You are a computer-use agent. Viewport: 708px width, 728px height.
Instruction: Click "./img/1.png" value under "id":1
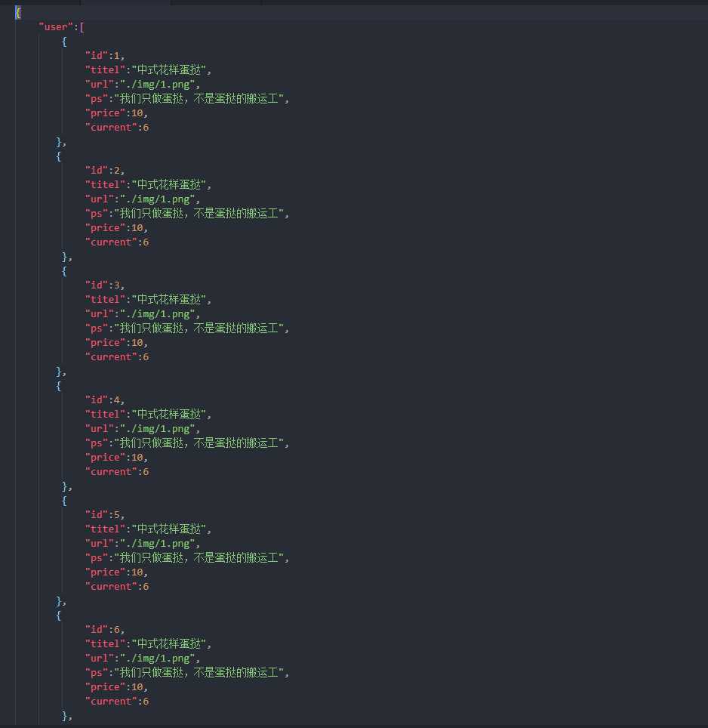click(157, 85)
